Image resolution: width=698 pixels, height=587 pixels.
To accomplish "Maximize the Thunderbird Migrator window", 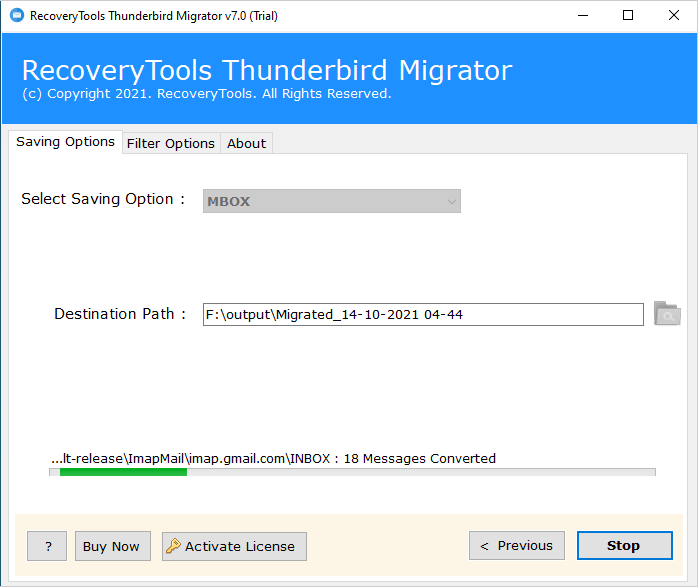I will tap(628, 16).
